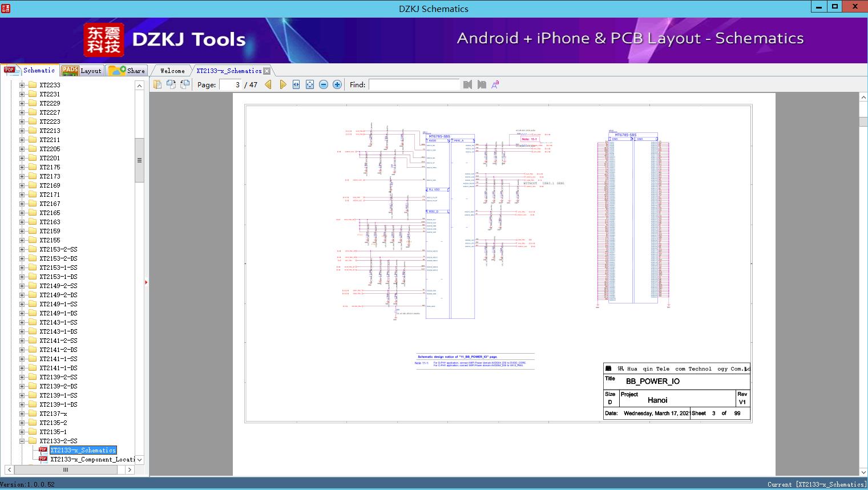Toggle the match case Aa icon
The width and height of the screenshot is (868, 490).
[x=495, y=84]
